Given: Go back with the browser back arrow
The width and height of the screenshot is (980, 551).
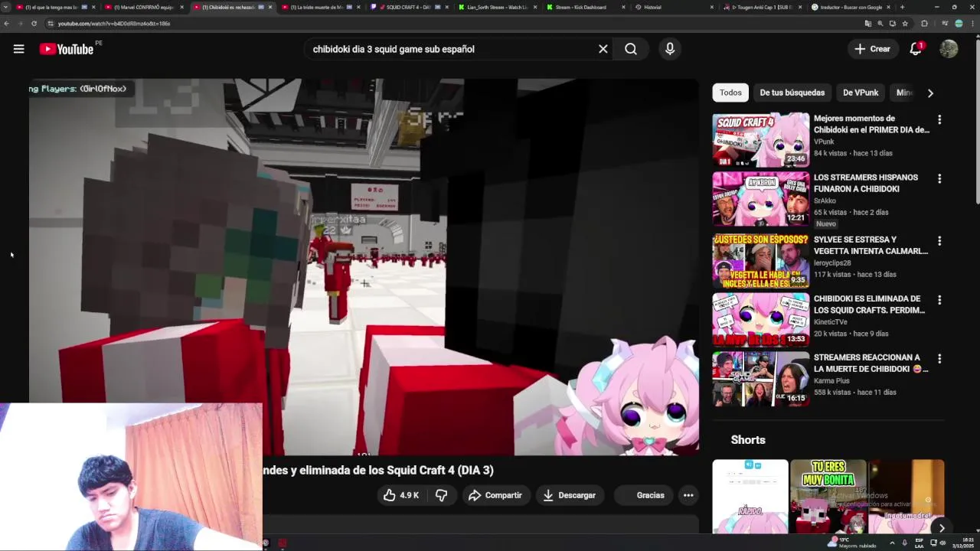Looking at the screenshot, I should (6, 23).
